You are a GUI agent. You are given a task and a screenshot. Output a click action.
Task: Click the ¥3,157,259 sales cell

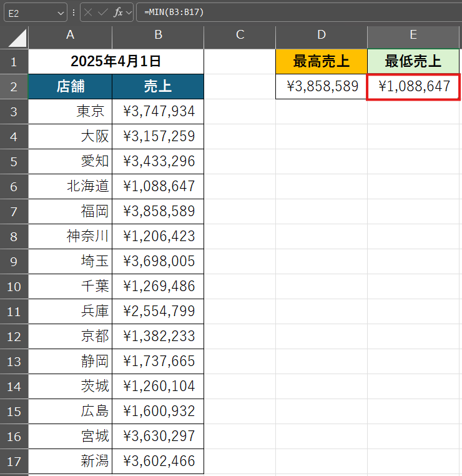coord(158,137)
